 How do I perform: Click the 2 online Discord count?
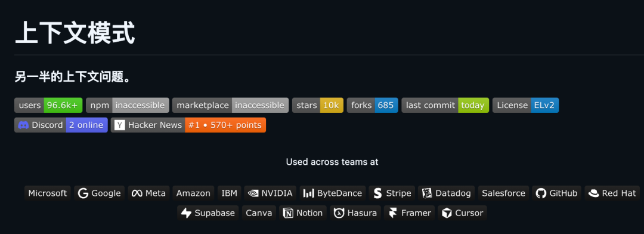(86, 125)
